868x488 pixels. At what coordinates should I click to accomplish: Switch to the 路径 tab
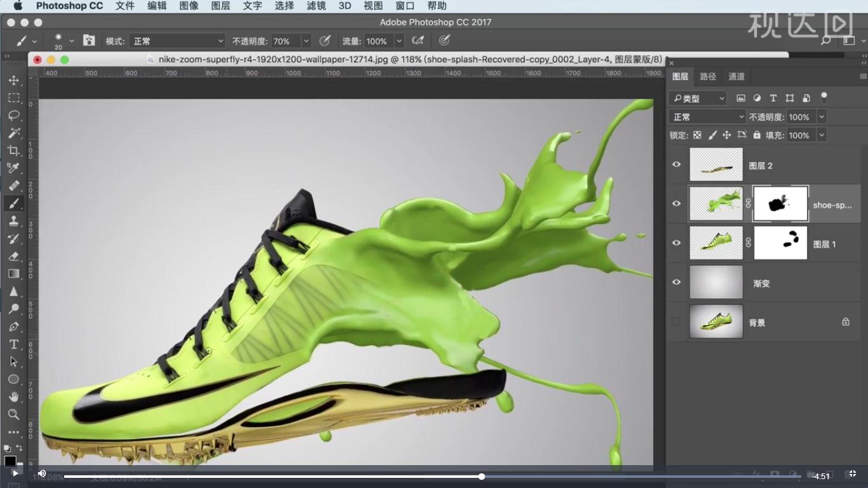coord(708,76)
